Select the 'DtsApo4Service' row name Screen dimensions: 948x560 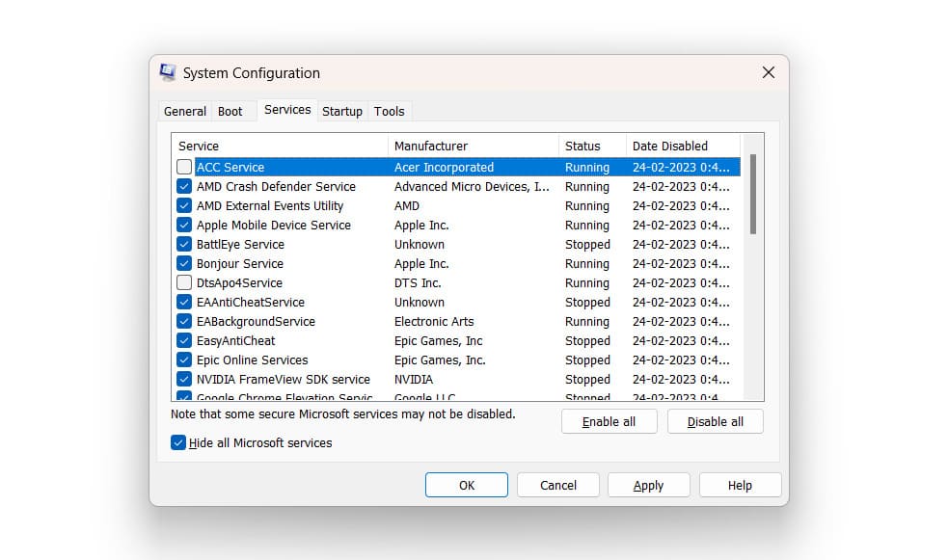(x=239, y=283)
